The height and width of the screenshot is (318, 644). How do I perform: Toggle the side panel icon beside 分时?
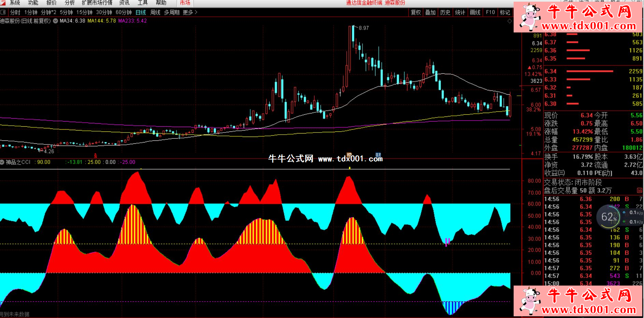point(3,12)
